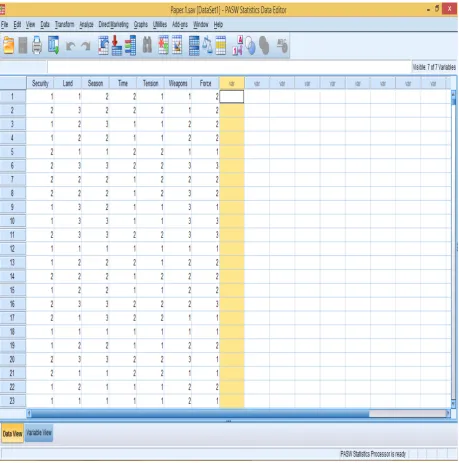Click Weapons value in row 6
The image size is (459, 463).
178,166
